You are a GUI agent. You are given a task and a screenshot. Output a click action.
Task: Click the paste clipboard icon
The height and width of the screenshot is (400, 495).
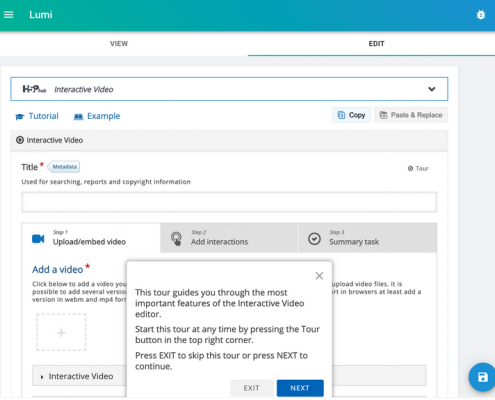[x=384, y=115]
